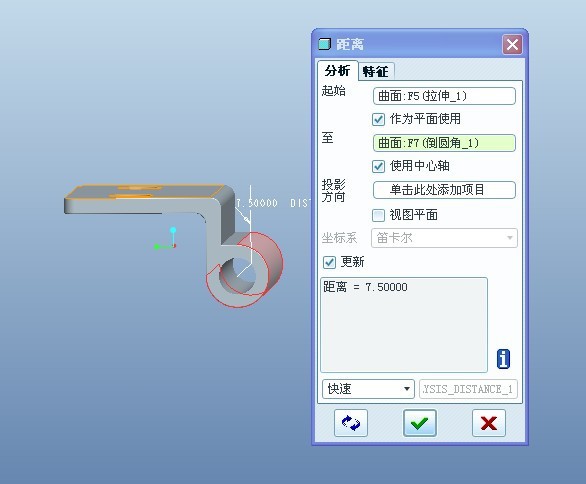Cancel the analysis with red X button
Viewport: 586px width, 484px height.
point(488,423)
